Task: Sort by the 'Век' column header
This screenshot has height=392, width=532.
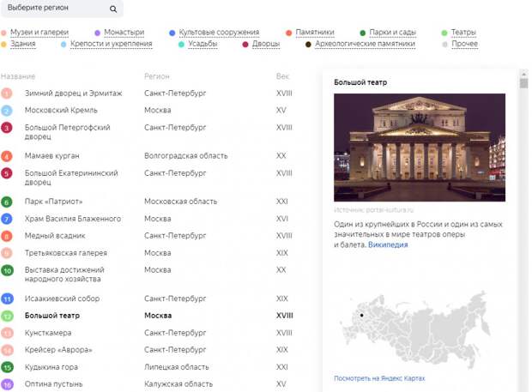Action: click(282, 76)
